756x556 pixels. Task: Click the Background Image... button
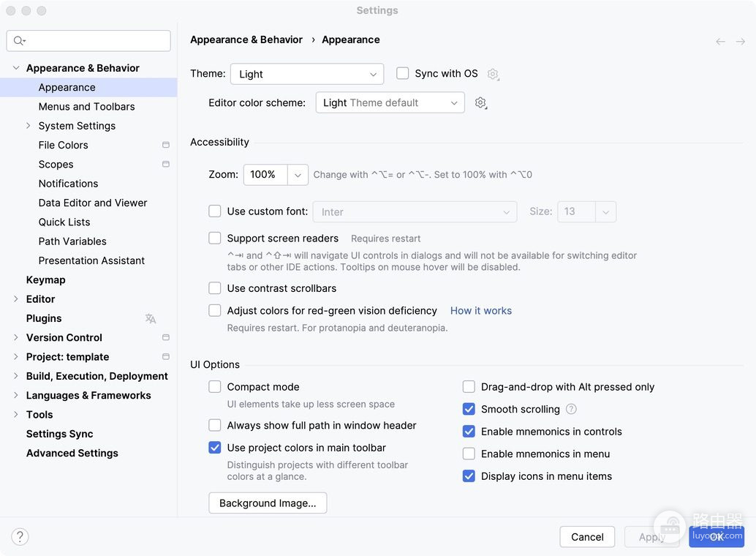coord(268,503)
